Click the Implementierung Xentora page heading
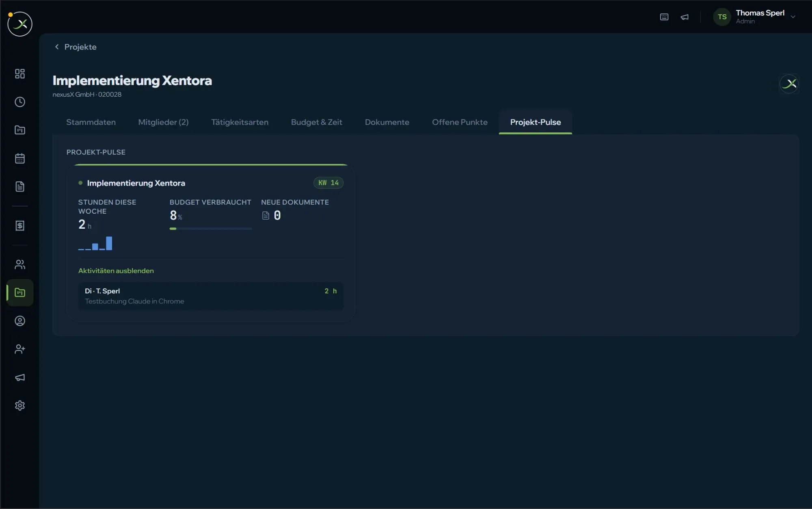The image size is (812, 509). [132, 80]
